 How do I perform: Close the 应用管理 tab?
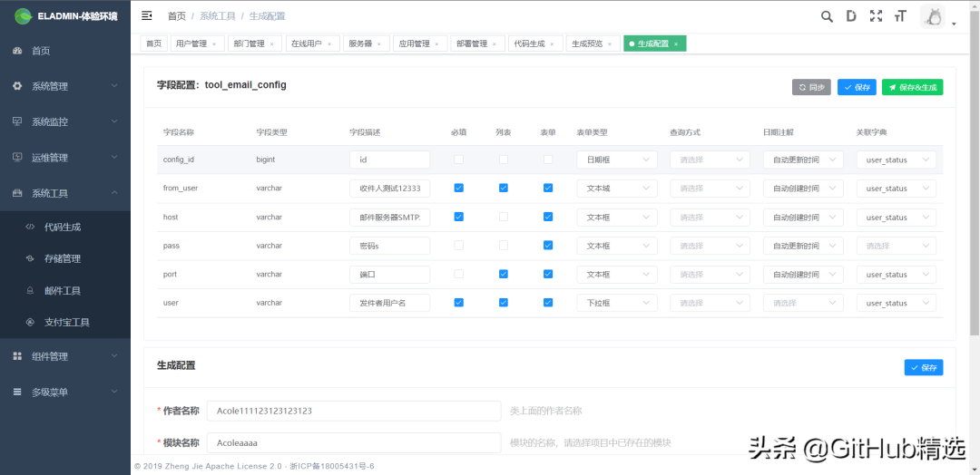[x=436, y=44]
